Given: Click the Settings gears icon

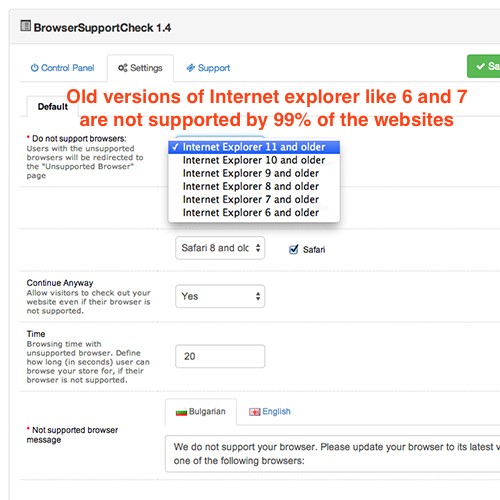Looking at the screenshot, I should click(x=123, y=68).
